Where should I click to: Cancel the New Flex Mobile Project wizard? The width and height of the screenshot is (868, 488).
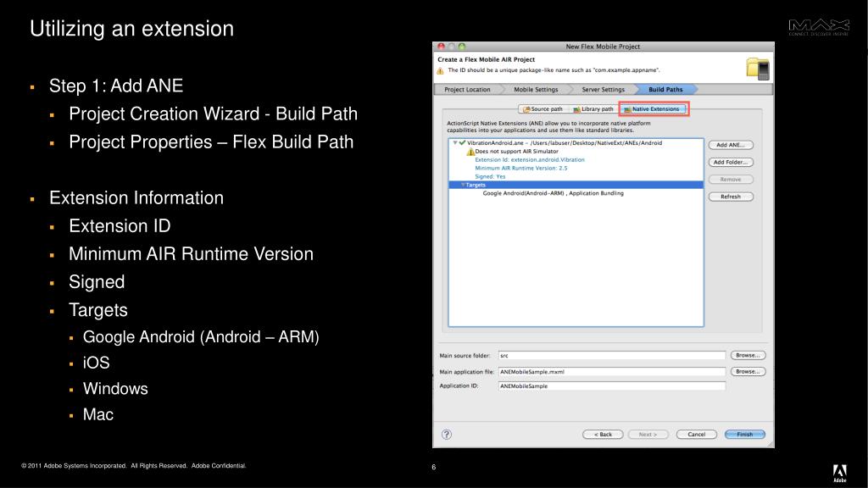(697, 435)
